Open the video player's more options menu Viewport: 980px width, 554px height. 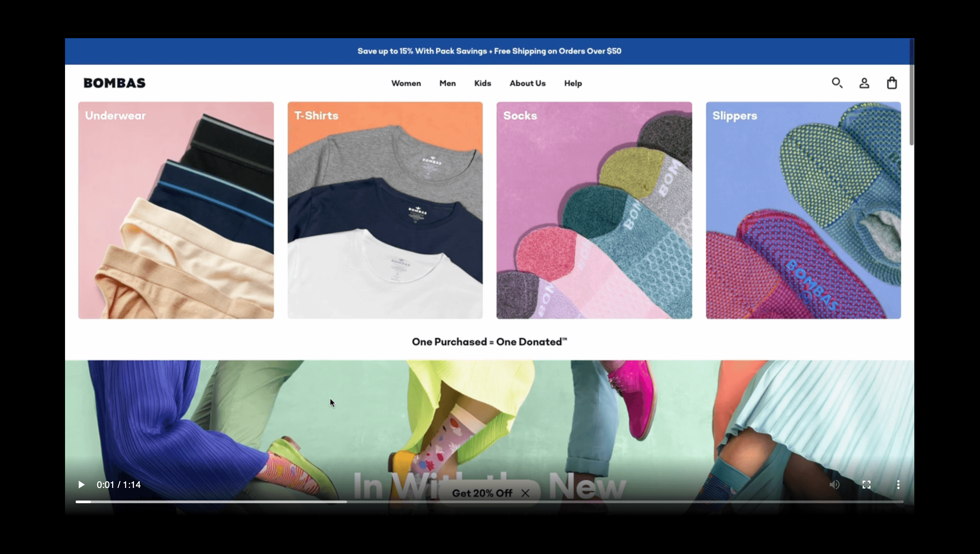(x=898, y=484)
